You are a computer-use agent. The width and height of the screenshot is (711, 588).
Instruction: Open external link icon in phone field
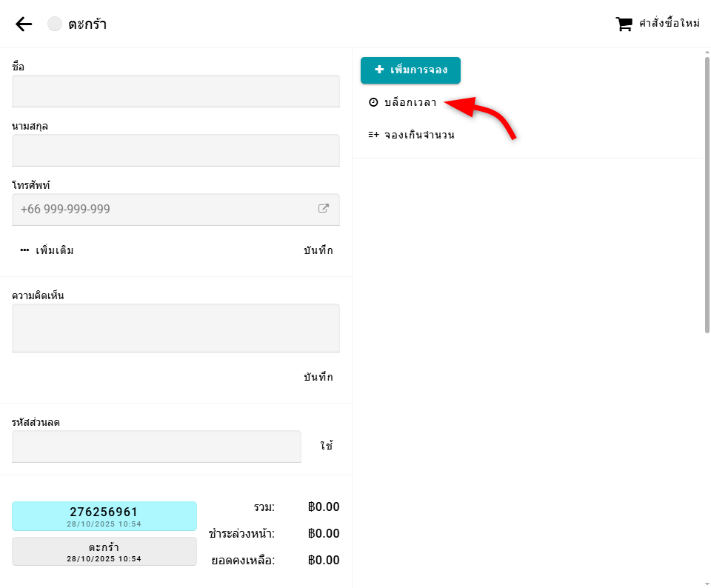pyautogui.click(x=324, y=209)
